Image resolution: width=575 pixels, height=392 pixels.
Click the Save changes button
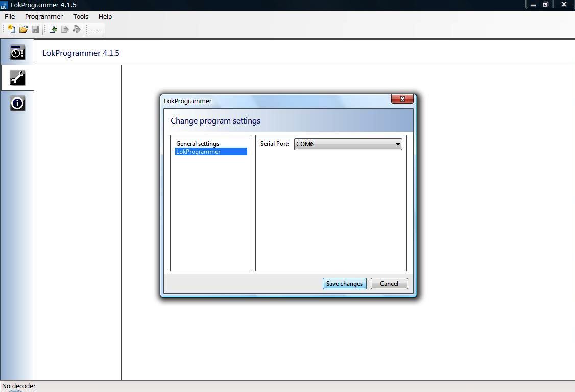pyautogui.click(x=344, y=283)
